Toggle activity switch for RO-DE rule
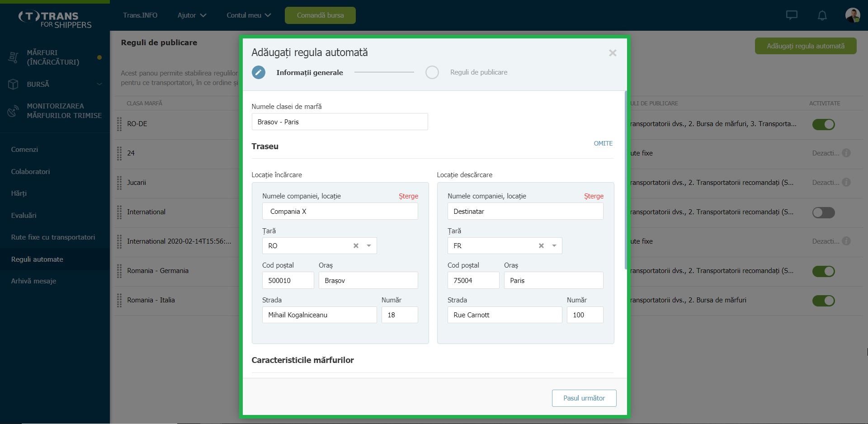Viewport: 868px width, 424px height. point(823,124)
